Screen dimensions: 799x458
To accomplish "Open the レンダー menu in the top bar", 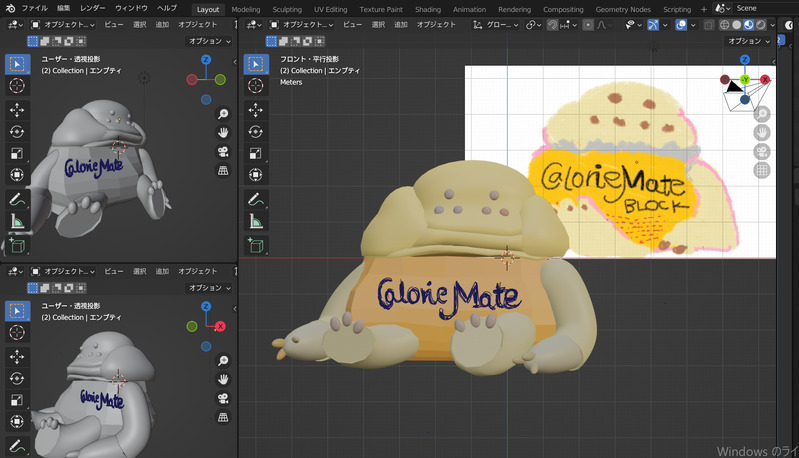I will [x=92, y=8].
